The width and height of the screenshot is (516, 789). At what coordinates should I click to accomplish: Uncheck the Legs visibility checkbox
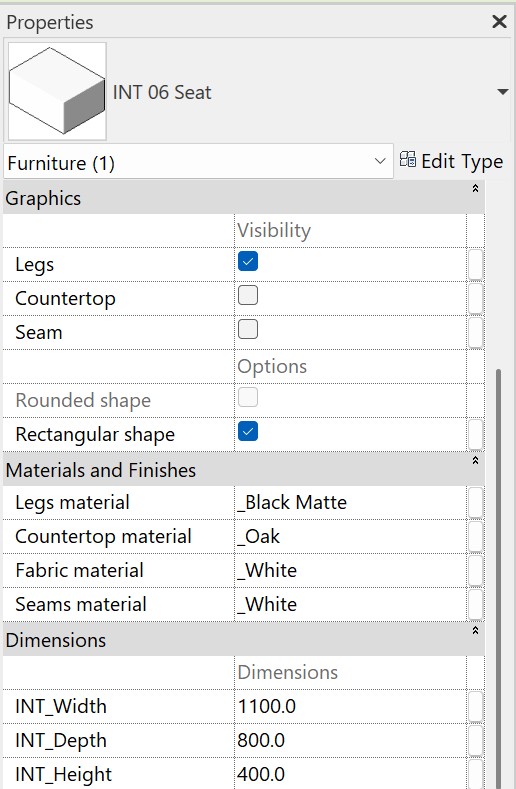[248, 261]
